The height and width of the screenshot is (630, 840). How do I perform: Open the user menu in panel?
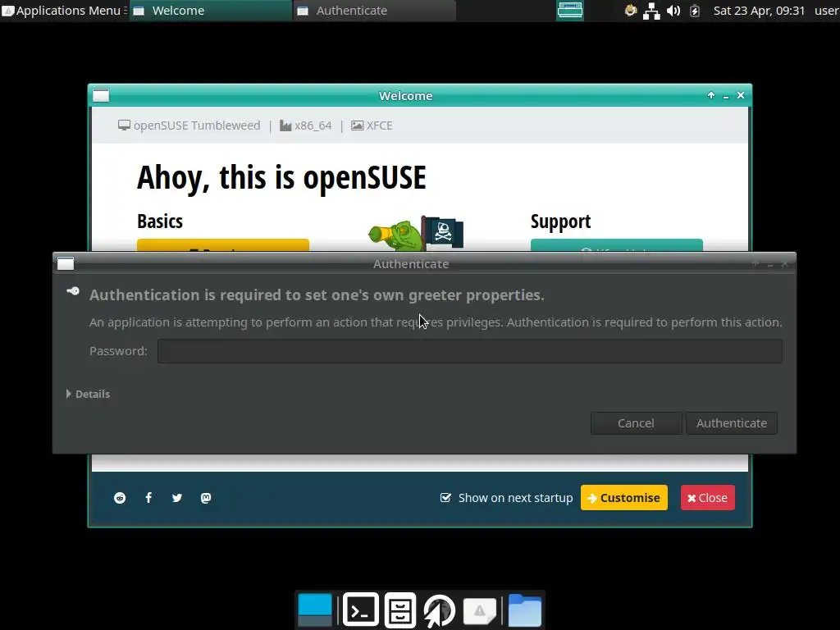[x=827, y=10]
